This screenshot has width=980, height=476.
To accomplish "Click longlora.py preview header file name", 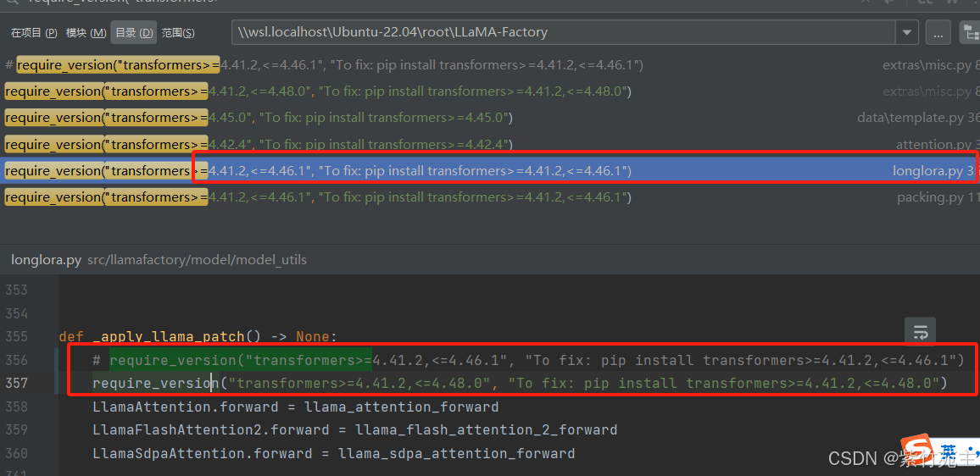I will point(47,260).
